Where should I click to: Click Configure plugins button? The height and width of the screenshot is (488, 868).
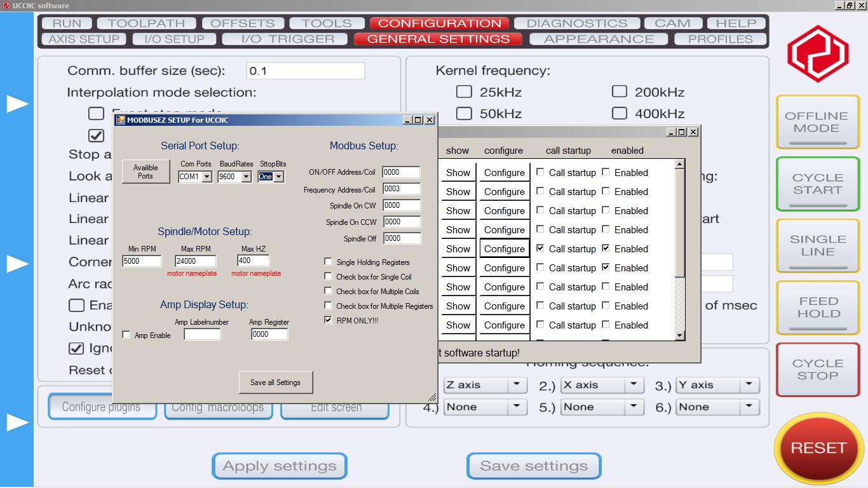tap(102, 407)
